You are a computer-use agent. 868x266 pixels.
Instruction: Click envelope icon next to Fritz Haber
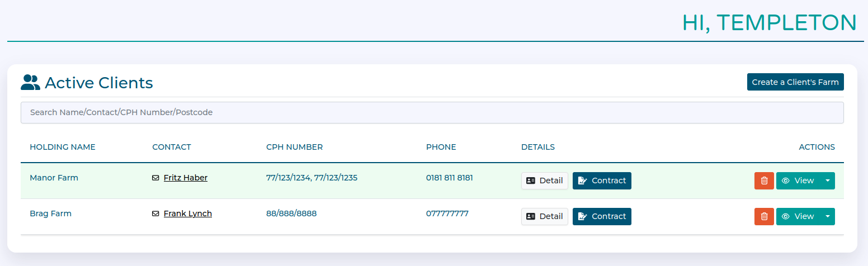pyautogui.click(x=155, y=178)
